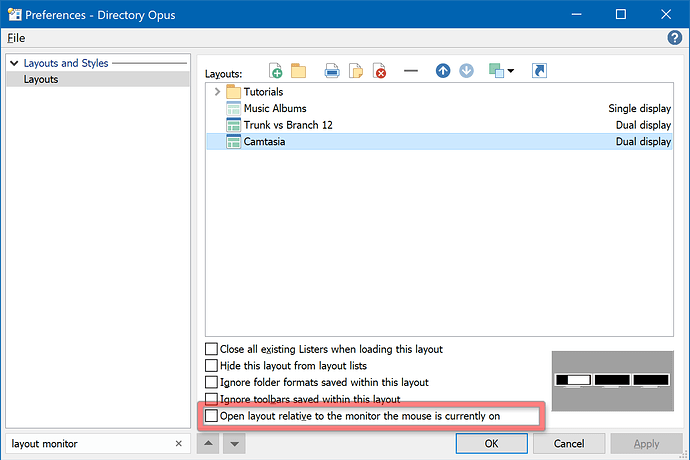Click the Preferences app icon in title bar
The width and height of the screenshot is (690, 460).
click(x=14, y=15)
